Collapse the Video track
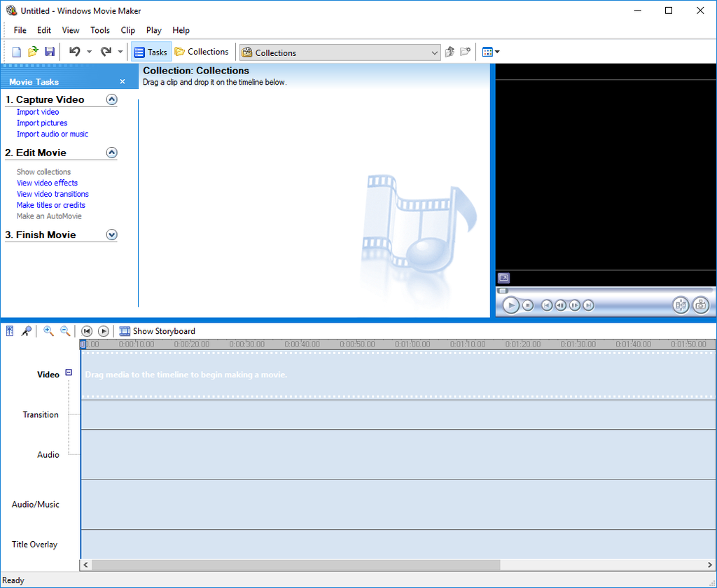The width and height of the screenshot is (717, 588). tap(68, 372)
